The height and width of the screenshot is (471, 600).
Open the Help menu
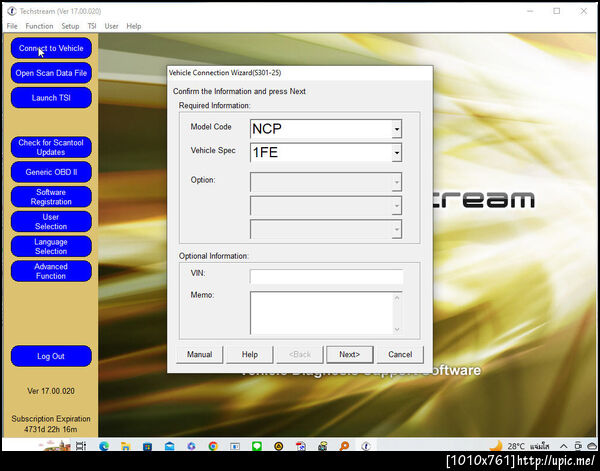[134, 26]
